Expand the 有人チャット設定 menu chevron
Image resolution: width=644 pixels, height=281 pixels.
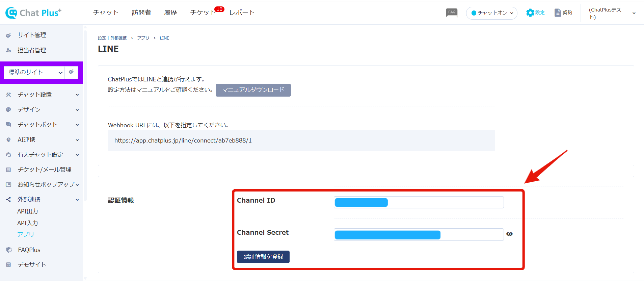[77, 155]
